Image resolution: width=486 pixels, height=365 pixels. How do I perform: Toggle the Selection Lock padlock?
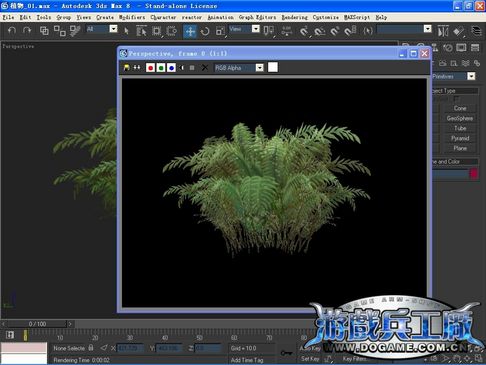pos(91,348)
